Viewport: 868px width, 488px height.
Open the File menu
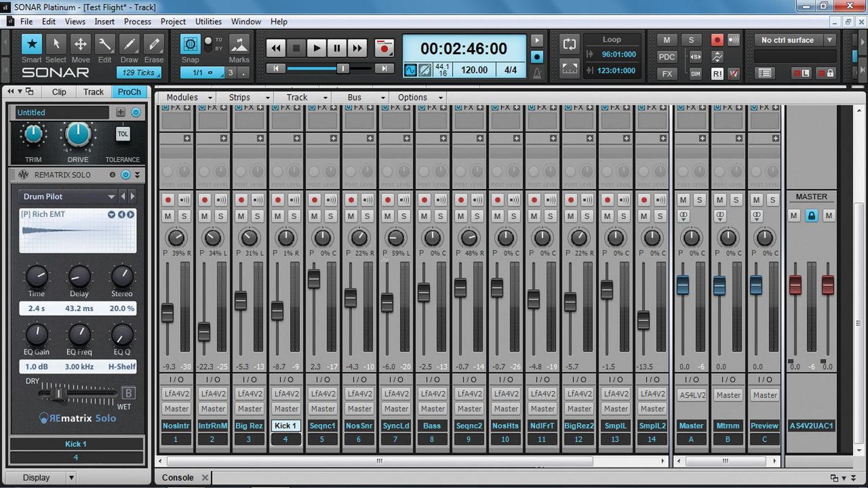point(26,22)
